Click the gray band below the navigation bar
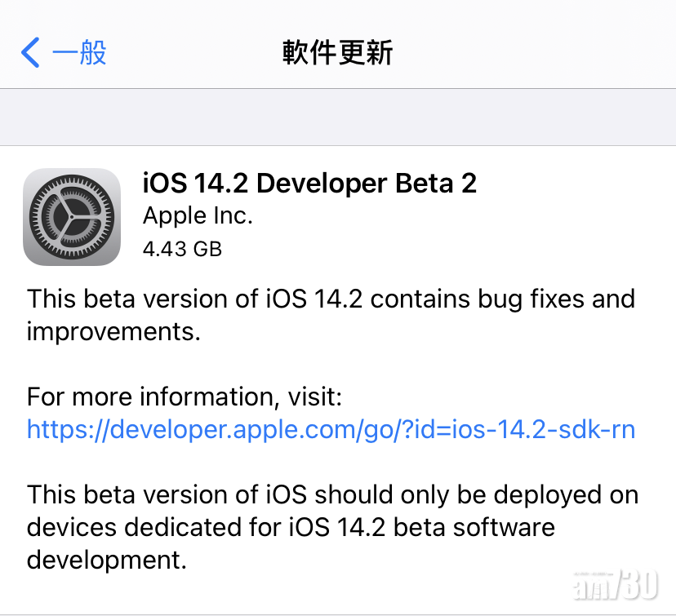The image size is (676, 616). pyautogui.click(x=337, y=117)
